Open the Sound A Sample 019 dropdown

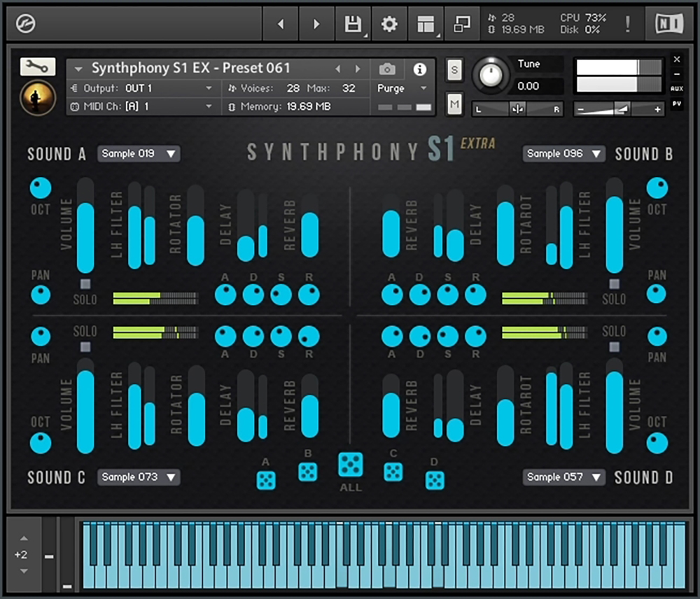point(139,153)
